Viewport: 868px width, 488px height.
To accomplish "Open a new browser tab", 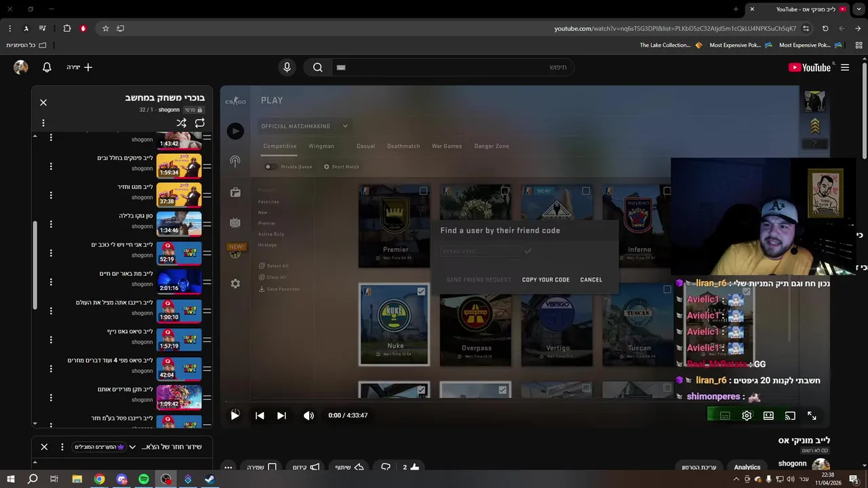I will (736, 9).
